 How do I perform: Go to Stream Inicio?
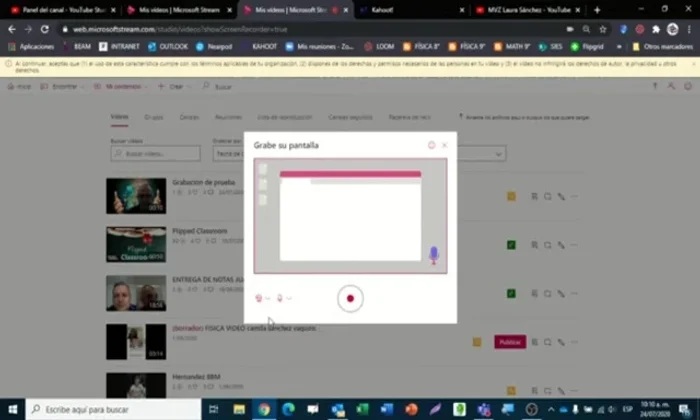(19, 87)
